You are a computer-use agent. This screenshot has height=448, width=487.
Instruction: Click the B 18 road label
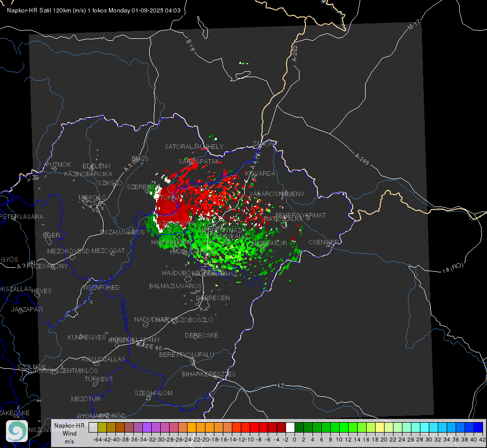190,45
